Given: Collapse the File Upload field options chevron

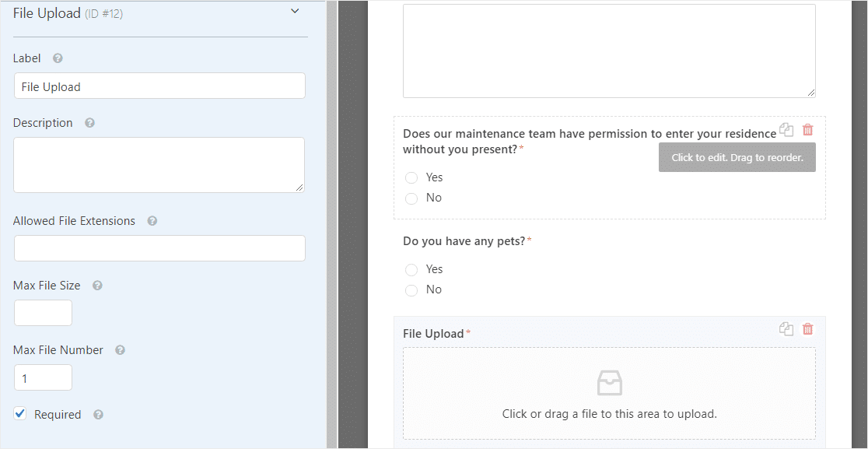Looking at the screenshot, I should (295, 11).
